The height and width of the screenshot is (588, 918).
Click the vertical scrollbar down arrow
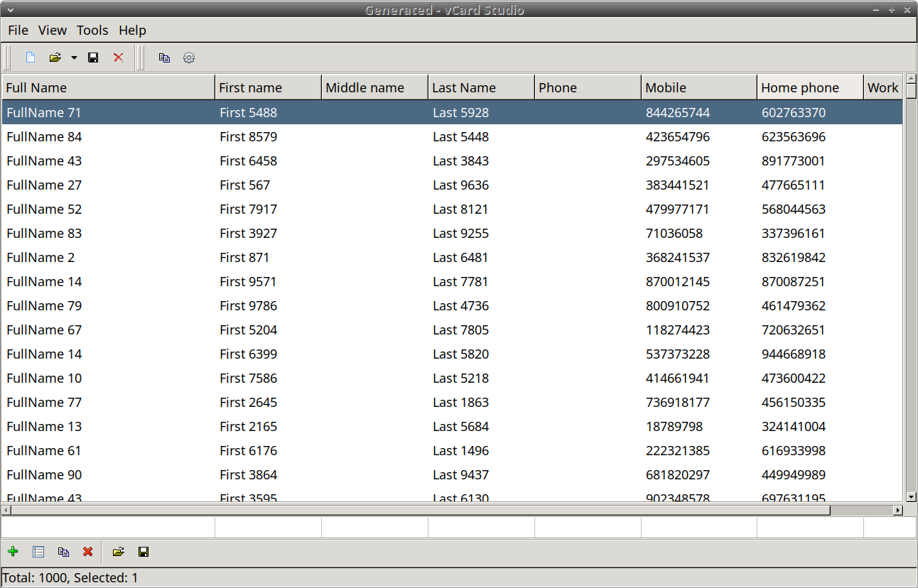click(911, 497)
